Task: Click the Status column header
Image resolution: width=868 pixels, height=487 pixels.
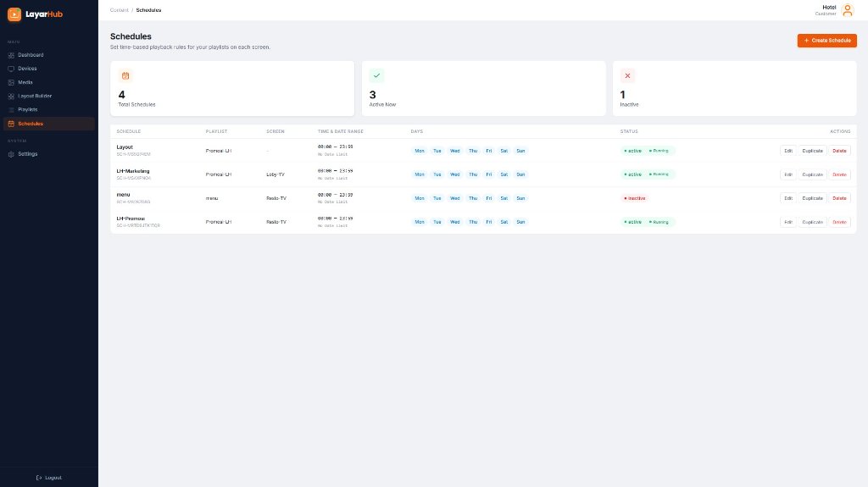Action: click(629, 131)
